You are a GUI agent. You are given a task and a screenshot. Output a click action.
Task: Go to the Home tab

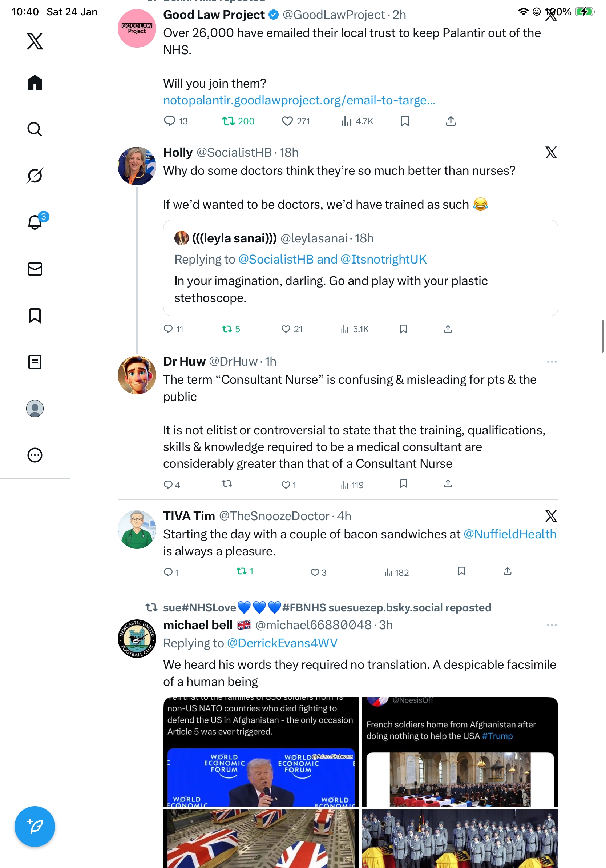point(35,83)
